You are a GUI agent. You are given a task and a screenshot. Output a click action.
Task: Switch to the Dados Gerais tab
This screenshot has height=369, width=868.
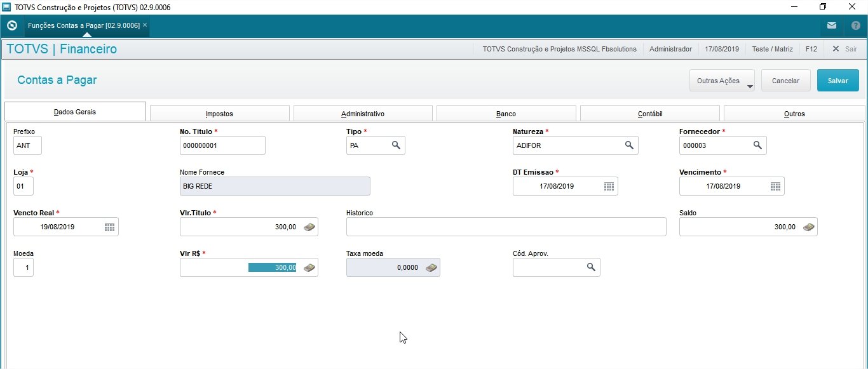click(x=75, y=111)
